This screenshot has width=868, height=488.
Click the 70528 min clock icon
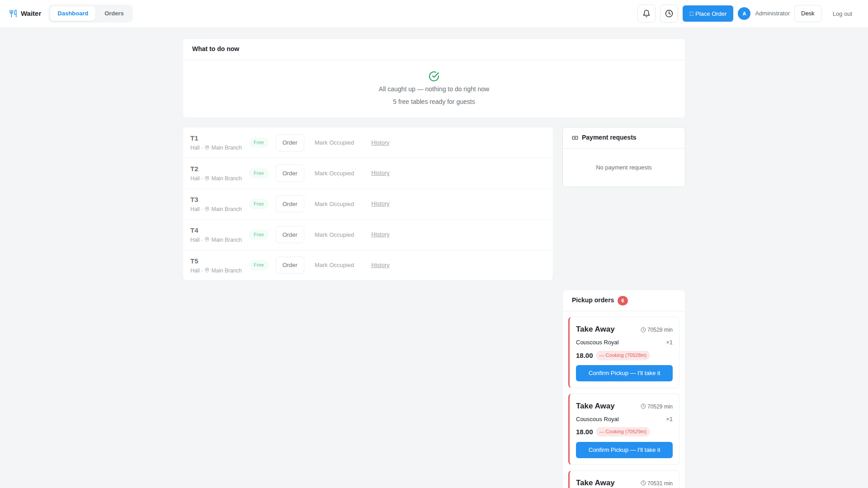point(643,330)
